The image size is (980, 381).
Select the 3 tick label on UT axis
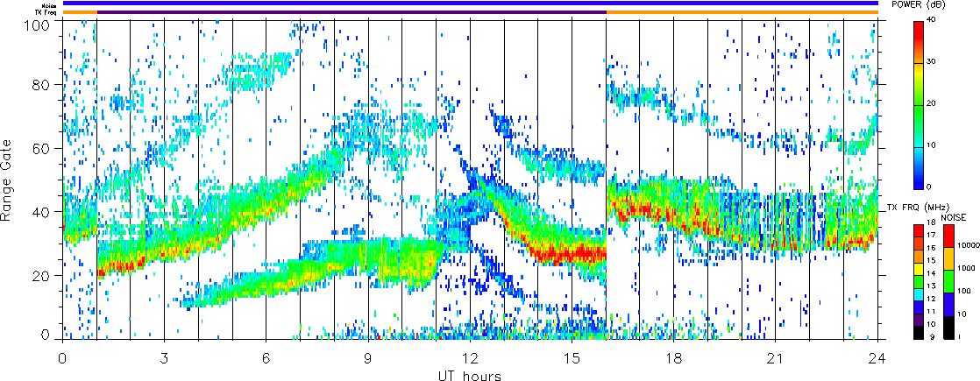165,358
